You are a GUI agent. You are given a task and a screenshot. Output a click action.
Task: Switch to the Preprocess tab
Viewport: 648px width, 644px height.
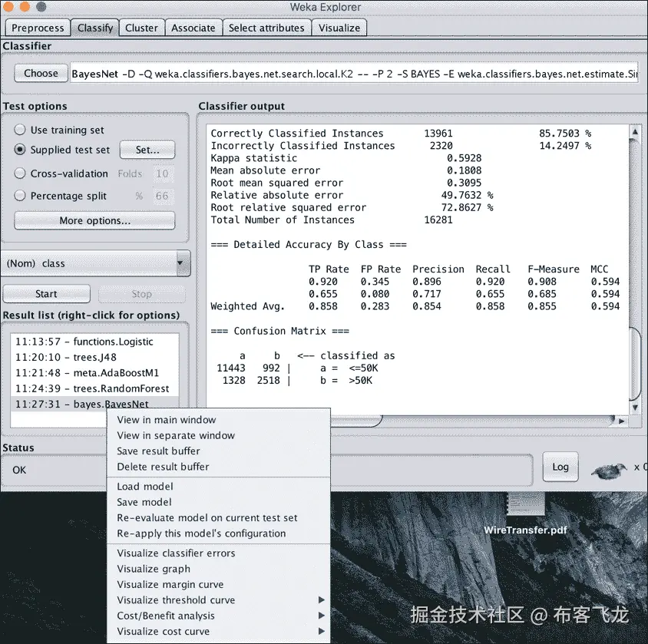click(37, 28)
